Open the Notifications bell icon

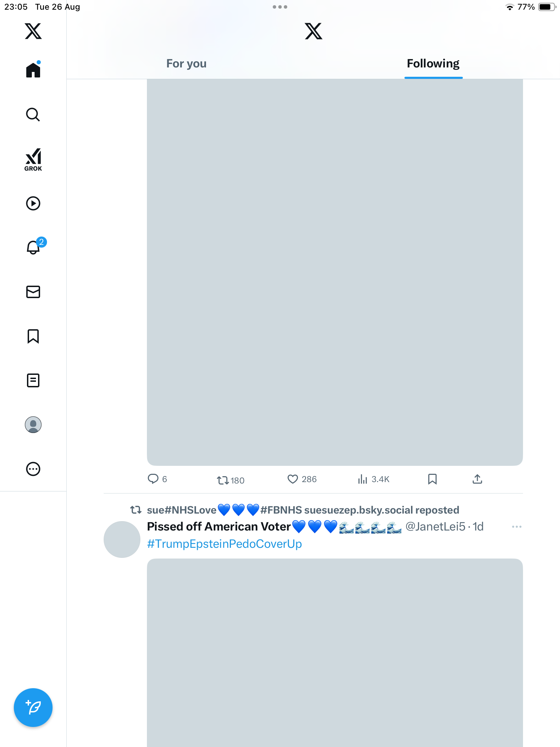[x=33, y=247]
